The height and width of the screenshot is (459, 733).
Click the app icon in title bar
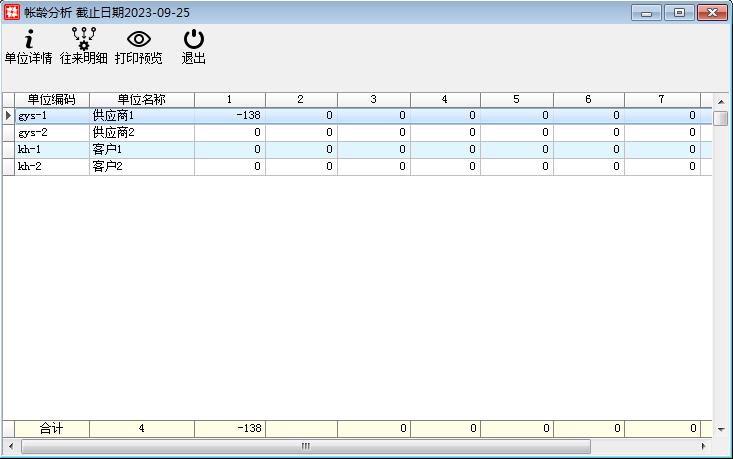(x=11, y=12)
